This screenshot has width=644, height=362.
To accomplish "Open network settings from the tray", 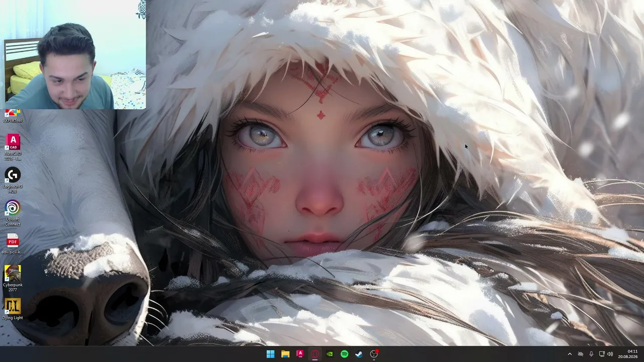I will 602,354.
